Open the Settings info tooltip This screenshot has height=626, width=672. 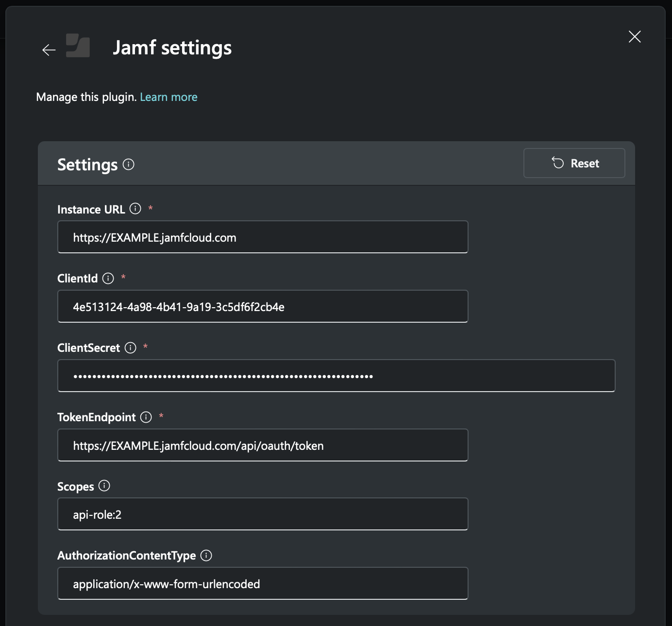point(128,165)
